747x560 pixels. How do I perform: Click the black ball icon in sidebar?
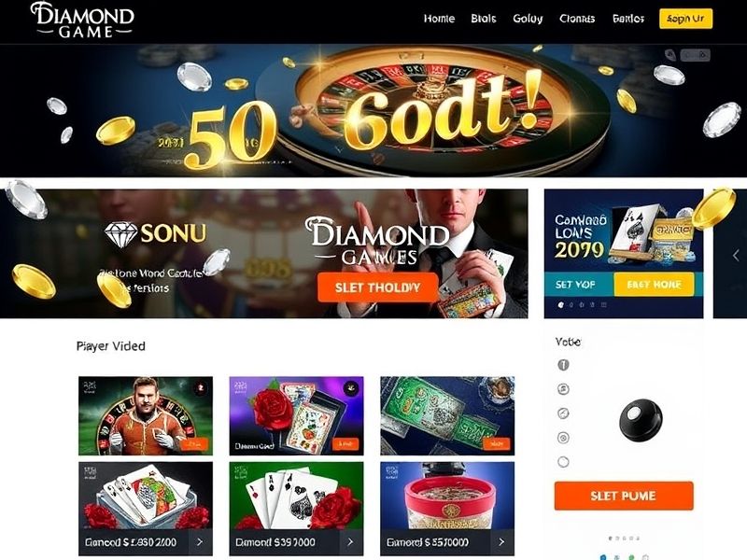[x=641, y=420]
